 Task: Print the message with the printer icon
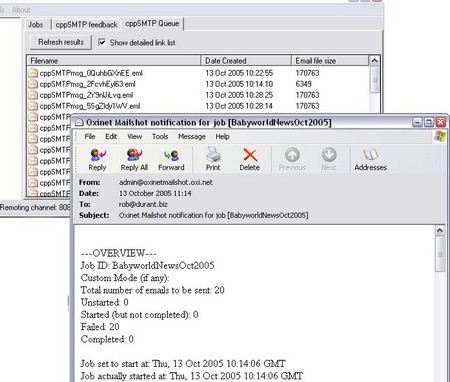(213, 154)
